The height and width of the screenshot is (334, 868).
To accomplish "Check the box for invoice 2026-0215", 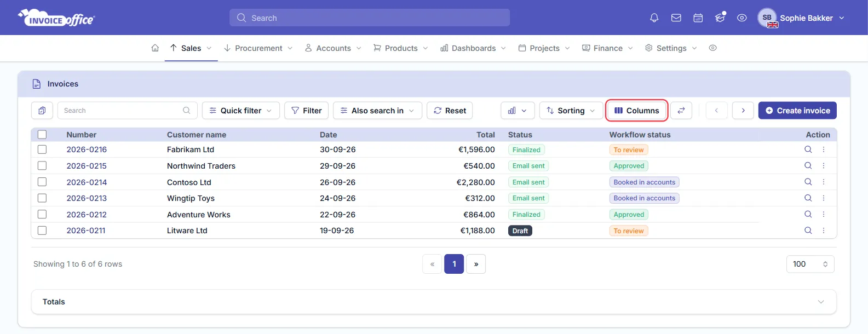I will (42, 165).
